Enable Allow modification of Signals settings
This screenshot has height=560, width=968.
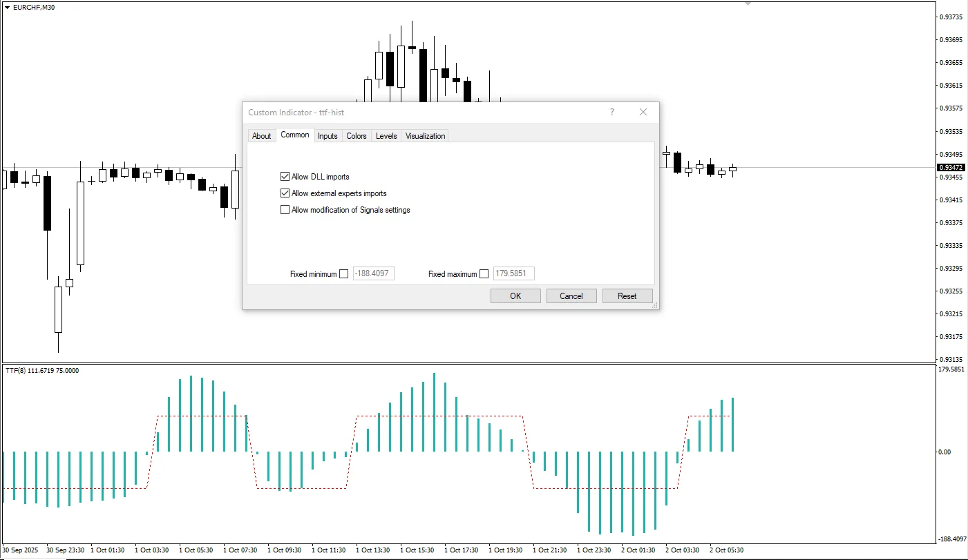285,210
